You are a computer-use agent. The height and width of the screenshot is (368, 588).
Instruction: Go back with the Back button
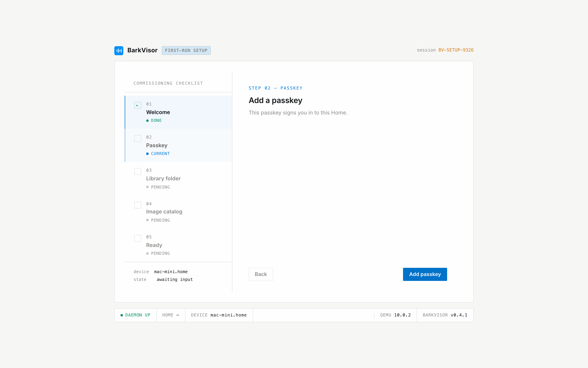pos(261,274)
